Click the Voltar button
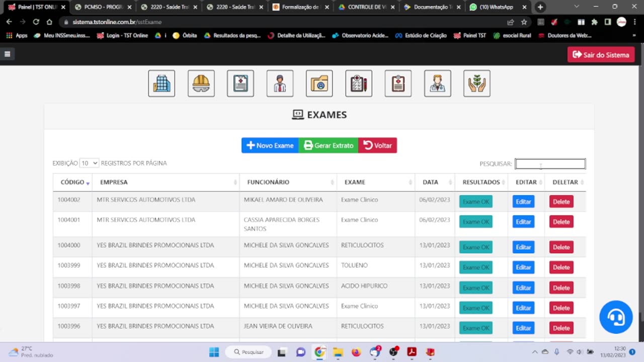644x362 pixels. (377, 145)
